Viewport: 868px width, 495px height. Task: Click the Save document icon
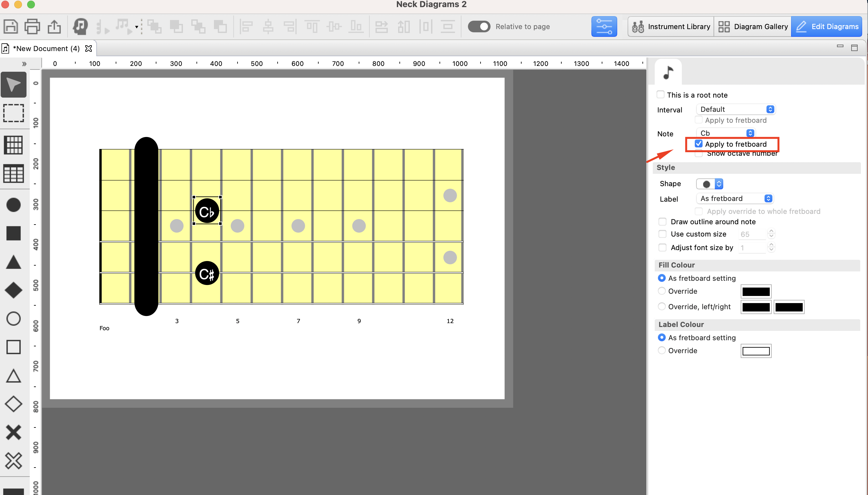click(11, 26)
